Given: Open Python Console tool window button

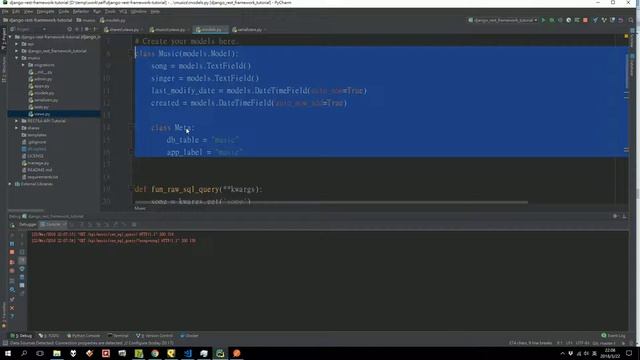Looking at the screenshot, I should (x=83, y=336).
